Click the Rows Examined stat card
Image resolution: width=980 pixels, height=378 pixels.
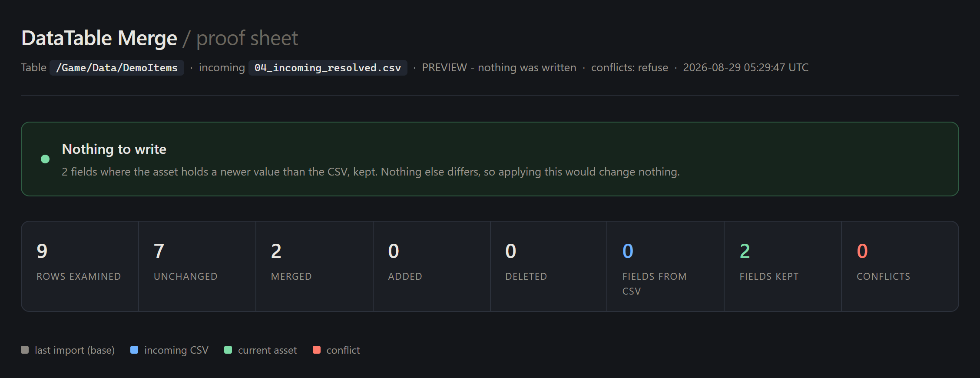coord(80,266)
